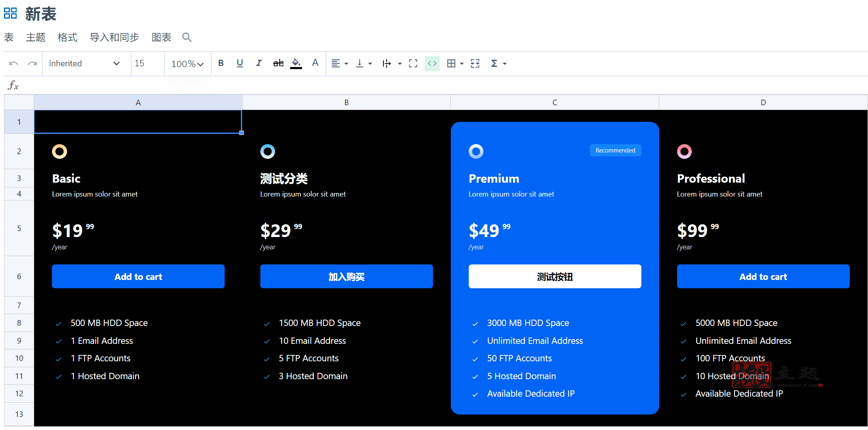Click the 新表 sheet title

(41, 14)
